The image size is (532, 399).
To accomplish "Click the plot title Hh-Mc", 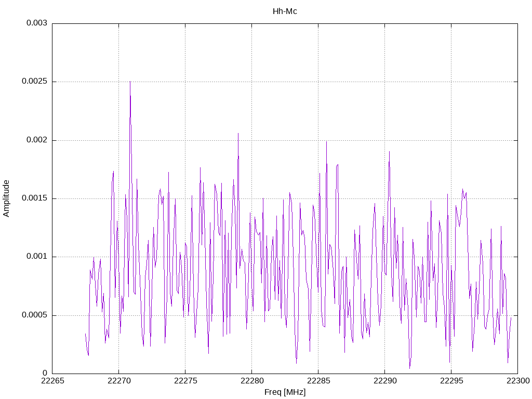I will 285,11.
